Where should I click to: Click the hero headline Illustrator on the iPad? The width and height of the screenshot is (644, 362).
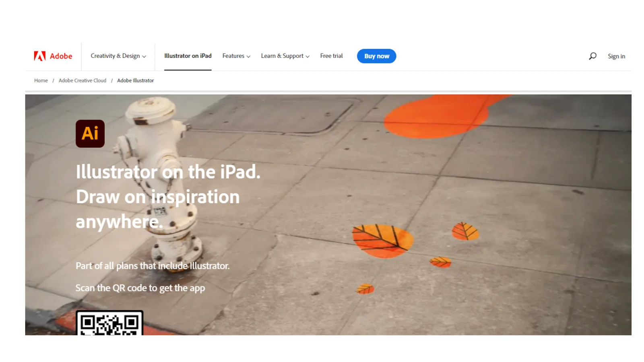click(168, 172)
